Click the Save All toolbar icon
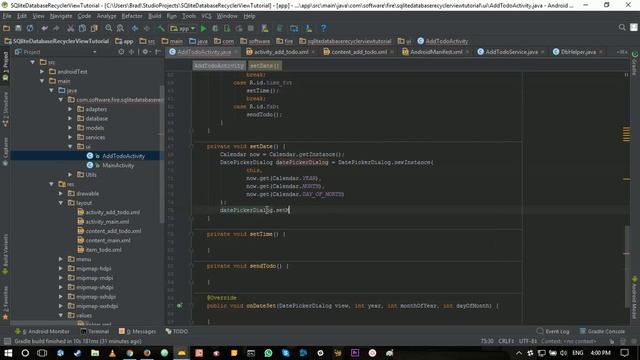This screenshot has height=360, width=640. pyautogui.click(x=18, y=28)
